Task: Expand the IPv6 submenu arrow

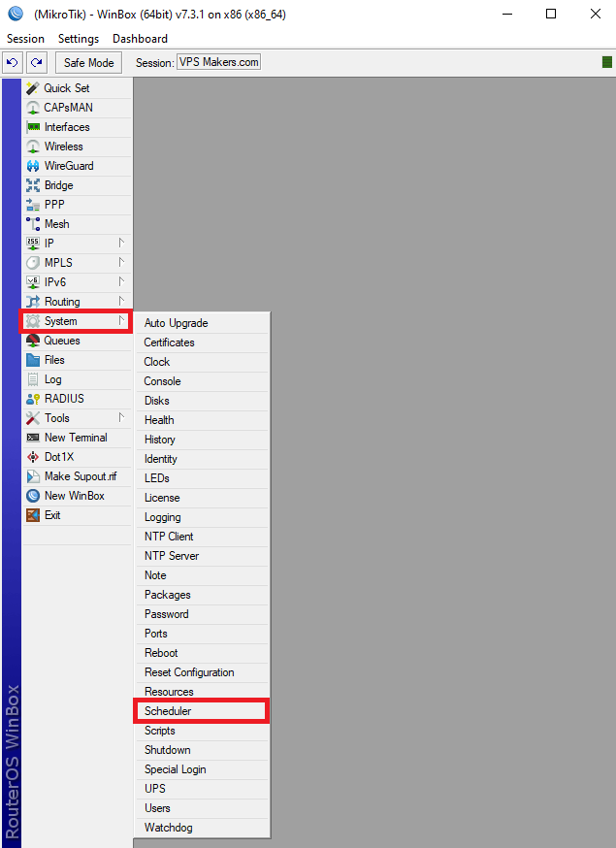Action: [121, 281]
